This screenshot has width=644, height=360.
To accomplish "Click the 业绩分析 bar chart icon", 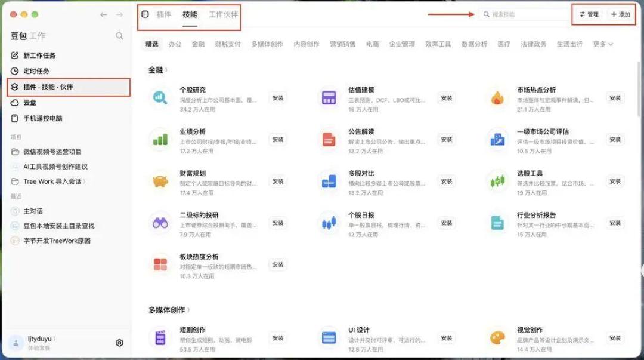I will (160, 140).
